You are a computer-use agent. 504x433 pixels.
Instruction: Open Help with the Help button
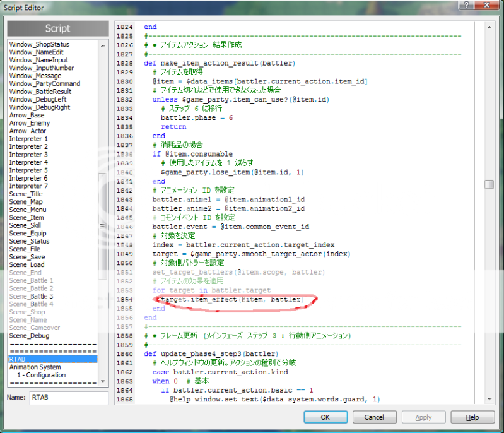[472, 417]
